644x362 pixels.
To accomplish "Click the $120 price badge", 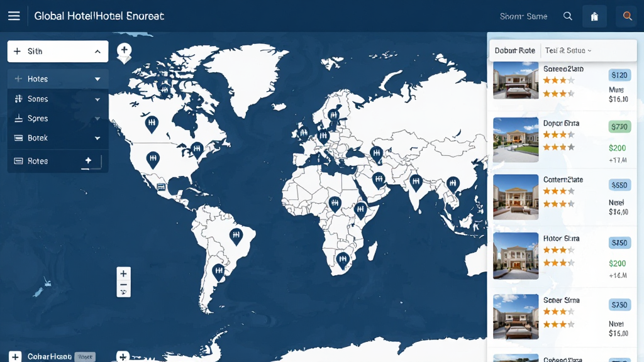I will tap(619, 75).
